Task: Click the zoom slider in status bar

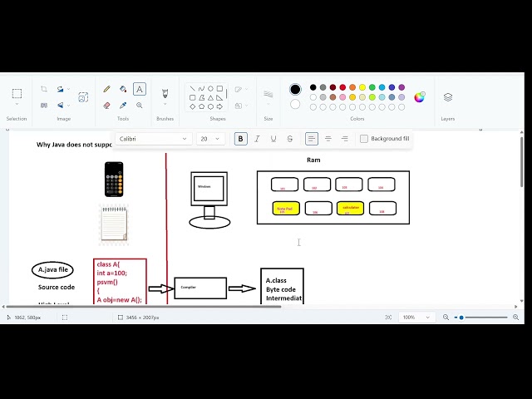Action: pos(482,318)
